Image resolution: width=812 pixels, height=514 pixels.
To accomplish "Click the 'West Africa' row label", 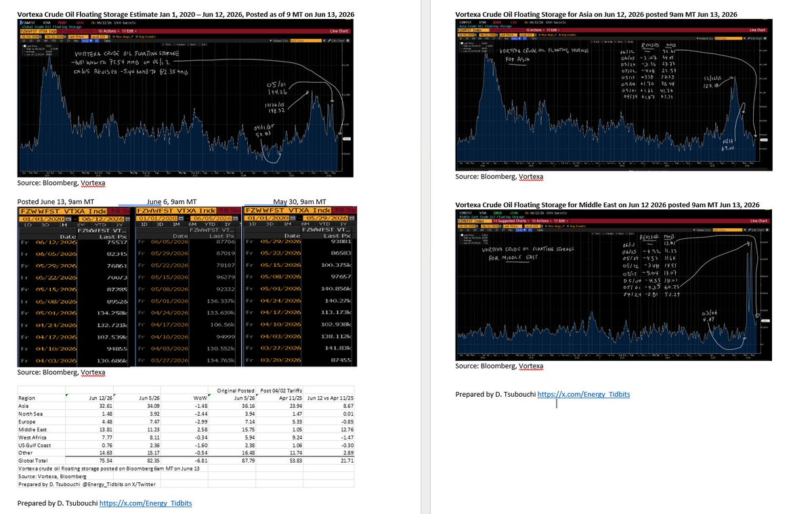I will point(32,437).
